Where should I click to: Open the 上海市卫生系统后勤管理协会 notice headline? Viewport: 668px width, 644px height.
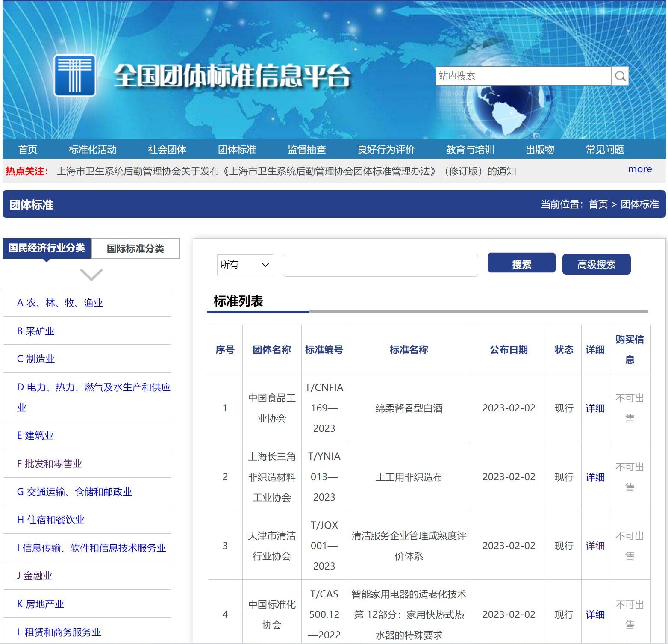pyautogui.click(x=286, y=171)
